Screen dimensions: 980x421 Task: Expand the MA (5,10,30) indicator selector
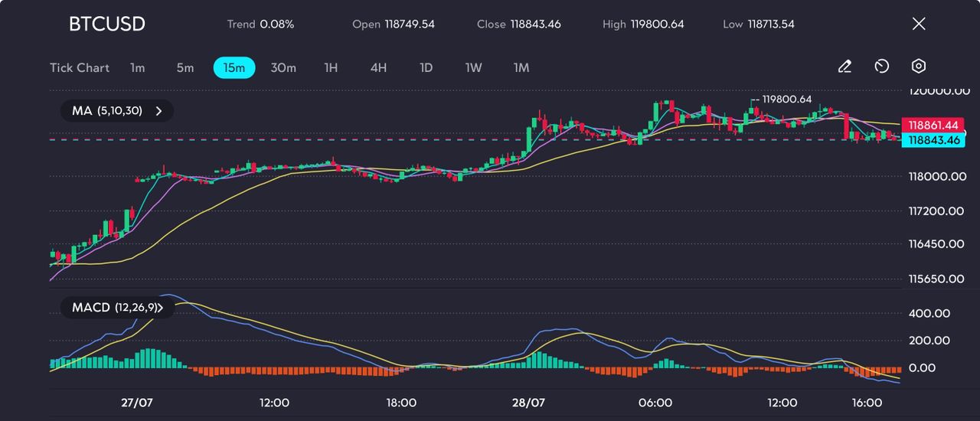tap(117, 111)
